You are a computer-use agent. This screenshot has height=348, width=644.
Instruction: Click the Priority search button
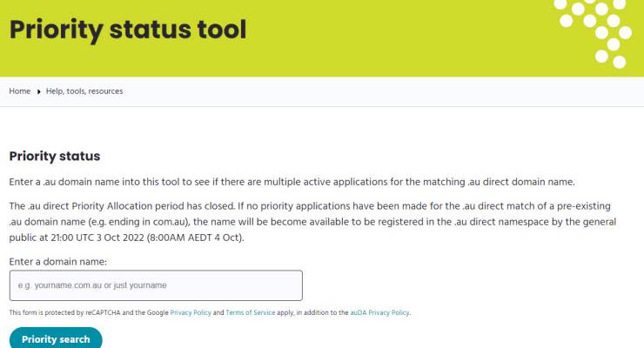(x=56, y=339)
